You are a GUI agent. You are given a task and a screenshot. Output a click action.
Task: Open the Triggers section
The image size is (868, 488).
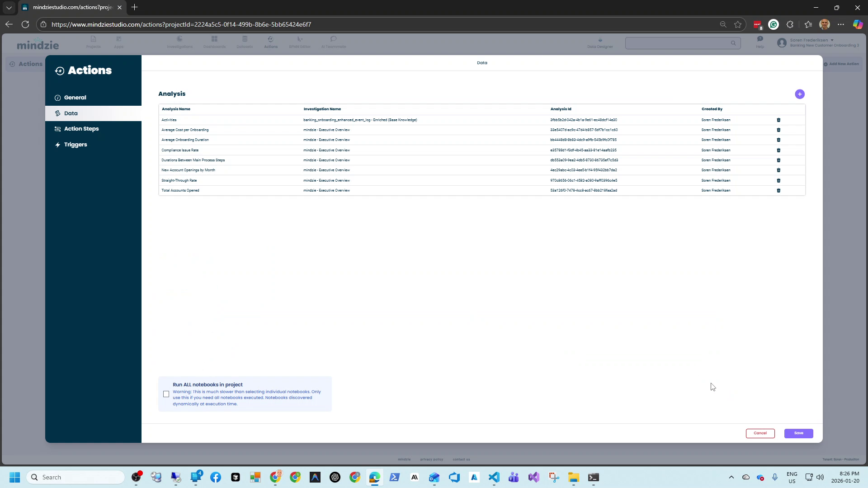(93, 145)
